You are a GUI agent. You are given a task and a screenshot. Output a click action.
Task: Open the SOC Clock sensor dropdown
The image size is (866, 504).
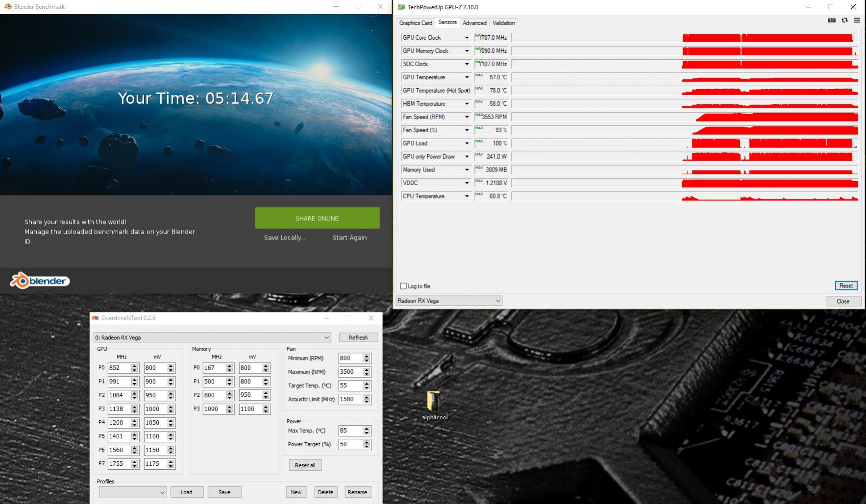coord(467,64)
